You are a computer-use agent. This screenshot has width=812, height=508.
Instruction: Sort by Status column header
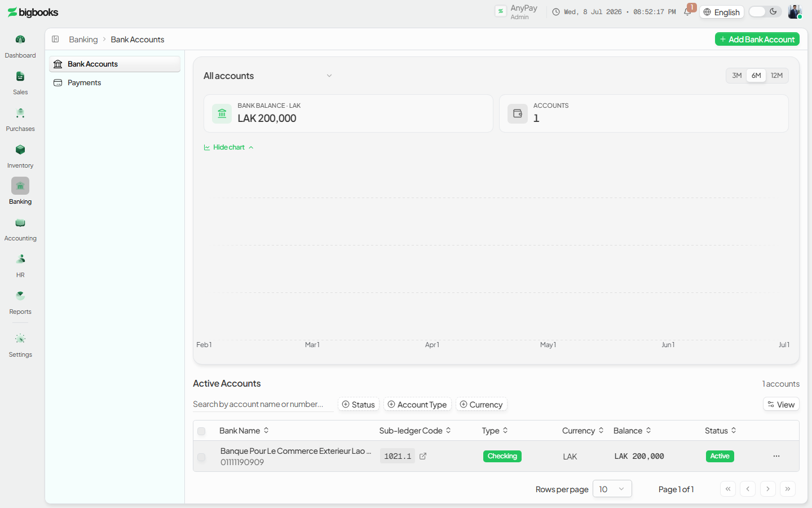721,431
